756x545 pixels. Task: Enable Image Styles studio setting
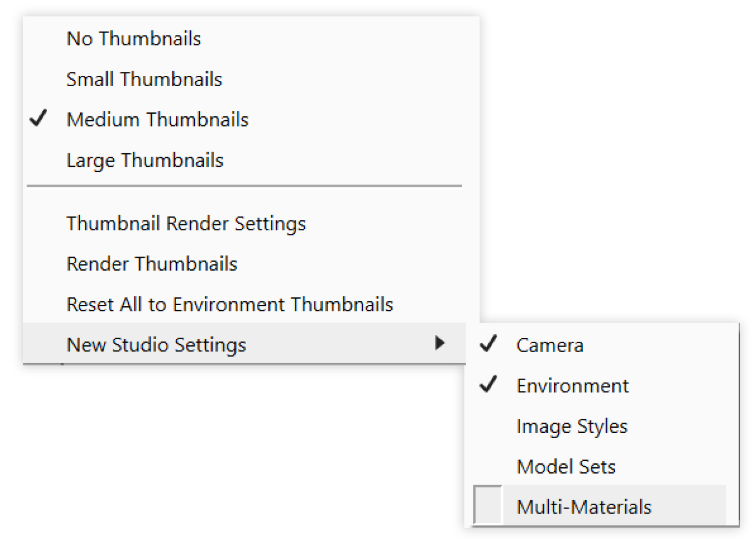tap(571, 426)
